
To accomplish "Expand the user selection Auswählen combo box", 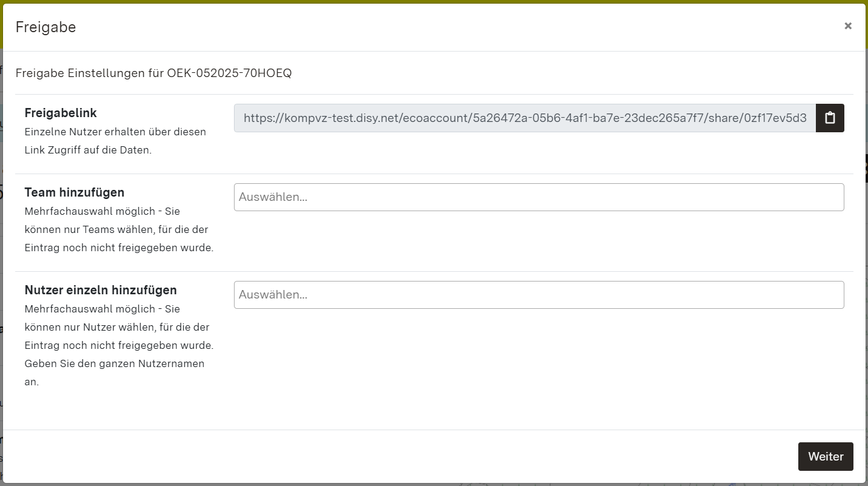I will click(539, 294).
